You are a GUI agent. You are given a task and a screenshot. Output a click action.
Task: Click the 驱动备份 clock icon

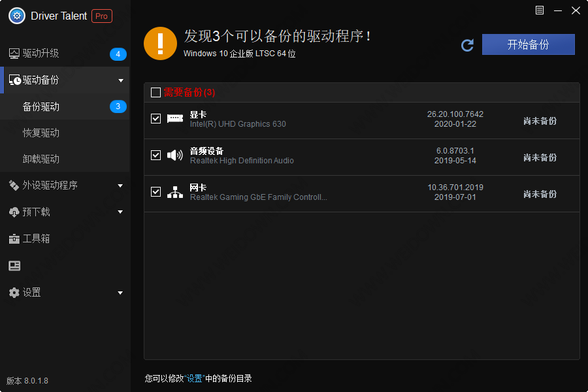14,80
